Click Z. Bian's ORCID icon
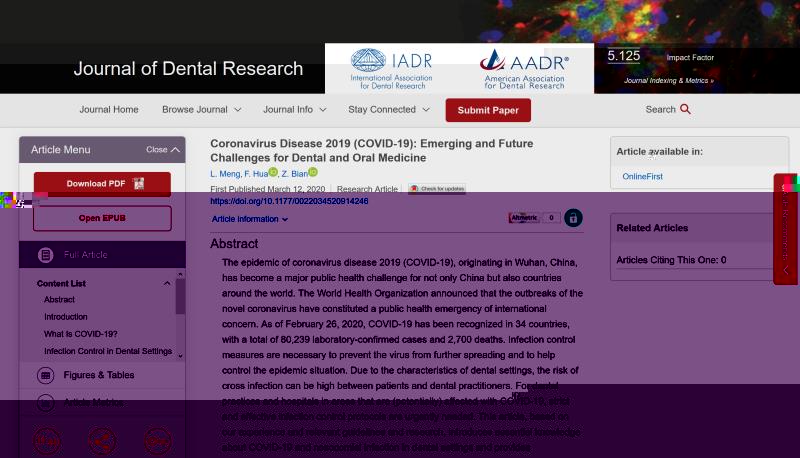This screenshot has width=800, height=458. pyautogui.click(x=313, y=172)
